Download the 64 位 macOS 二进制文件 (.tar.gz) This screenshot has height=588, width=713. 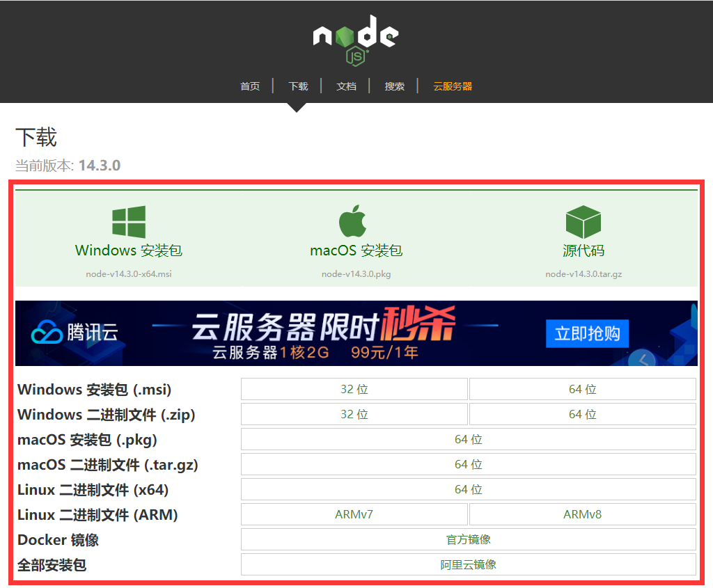(469, 464)
